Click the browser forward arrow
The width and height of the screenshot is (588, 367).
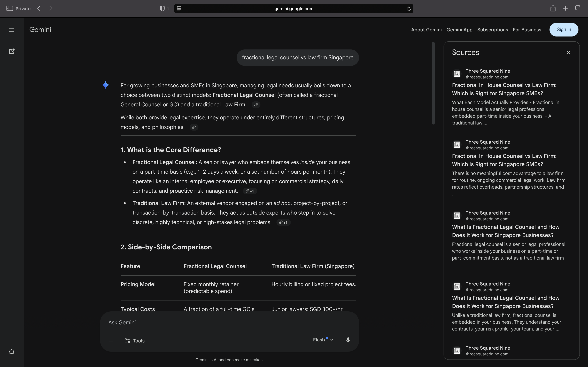click(x=51, y=9)
